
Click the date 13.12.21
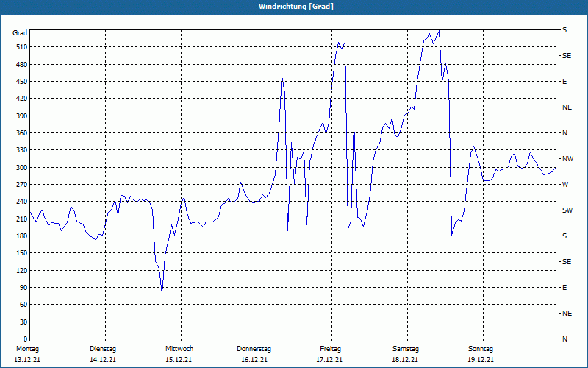[x=27, y=360]
